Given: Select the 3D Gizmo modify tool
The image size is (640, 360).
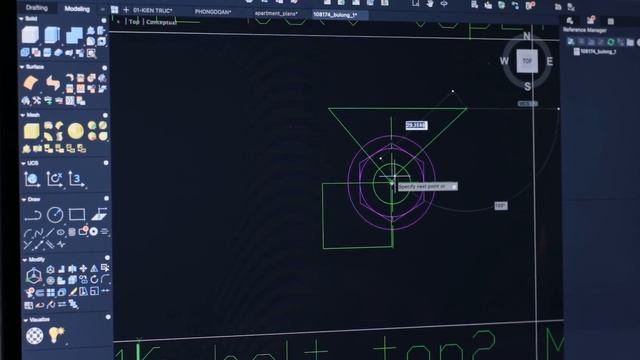Looking at the screenshot, I should [x=34, y=276].
